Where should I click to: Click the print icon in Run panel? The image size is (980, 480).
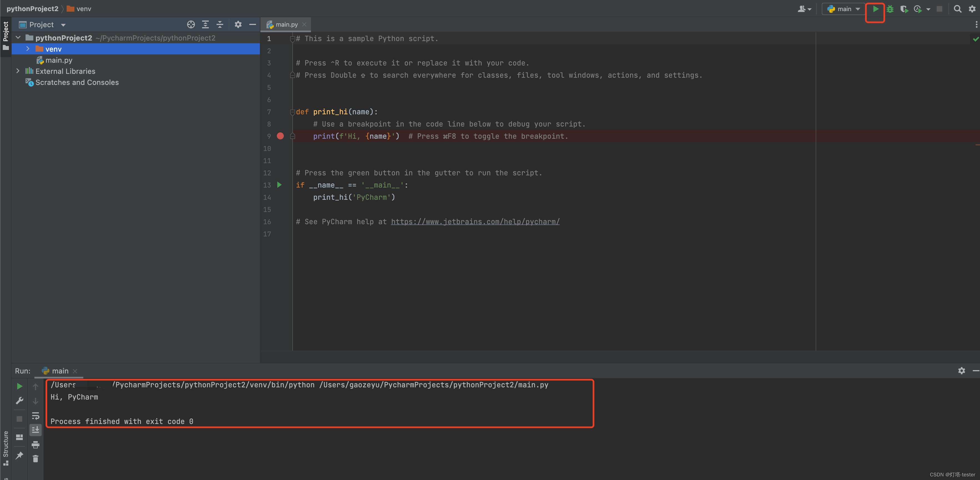point(35,444)
